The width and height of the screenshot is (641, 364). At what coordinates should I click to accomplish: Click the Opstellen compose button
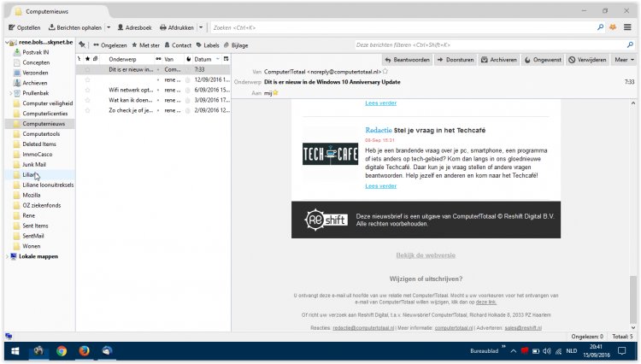coord(23,27)
